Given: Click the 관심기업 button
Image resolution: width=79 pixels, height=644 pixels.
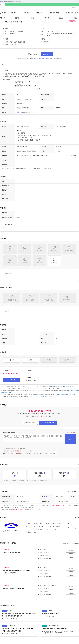Looking at the screenshot, I should coord(7,530).
